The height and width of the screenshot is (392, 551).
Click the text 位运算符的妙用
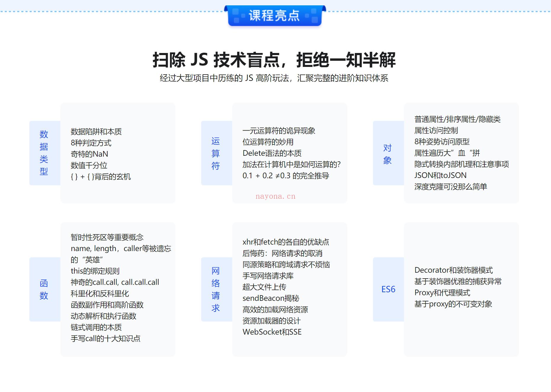268,142
